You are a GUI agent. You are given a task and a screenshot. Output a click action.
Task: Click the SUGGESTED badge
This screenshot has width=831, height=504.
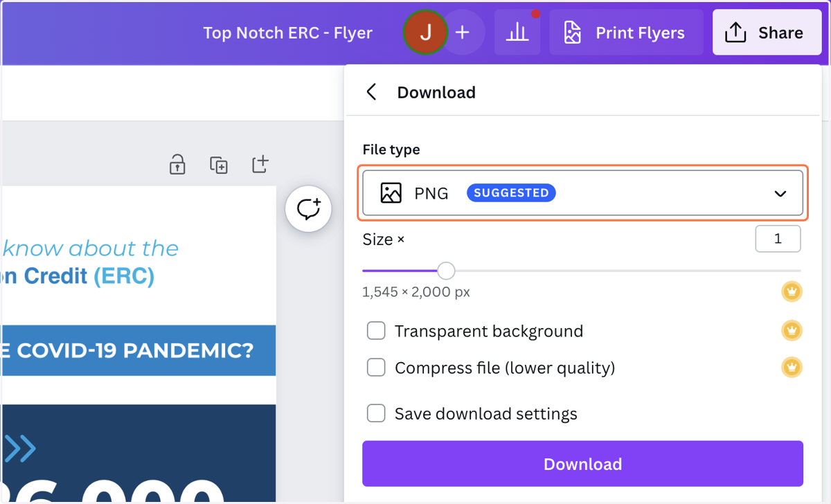tap(511, 193)
